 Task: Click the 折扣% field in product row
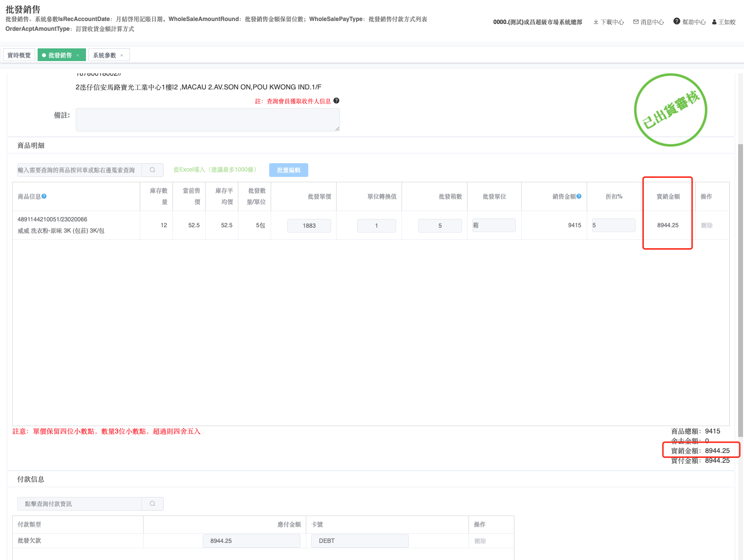click(x=614, y=225)
